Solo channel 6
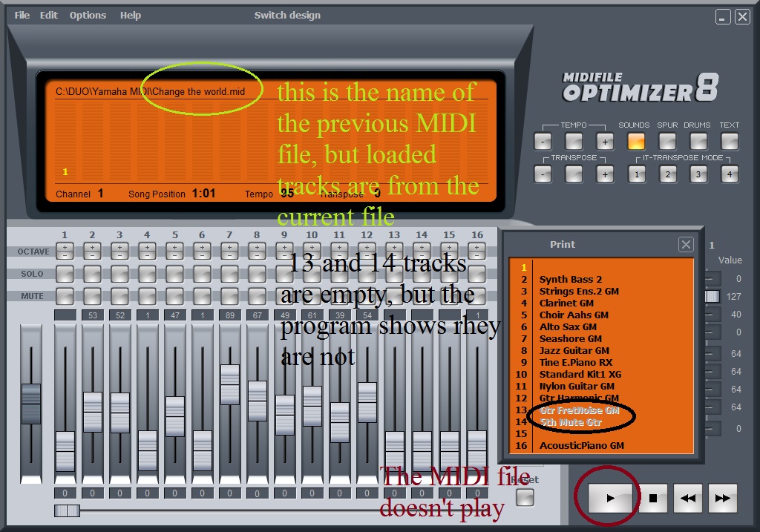The image size is (760, 532). [202, 274]
